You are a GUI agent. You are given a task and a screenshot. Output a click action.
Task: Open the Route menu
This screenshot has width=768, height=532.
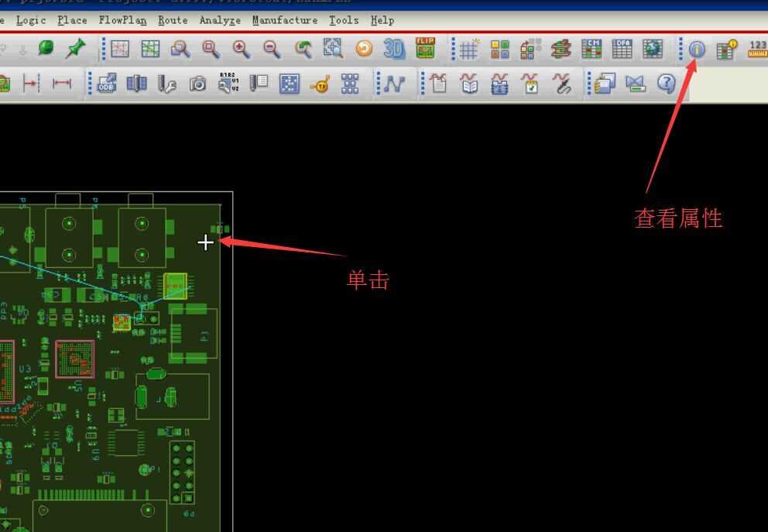click(173, 21)
